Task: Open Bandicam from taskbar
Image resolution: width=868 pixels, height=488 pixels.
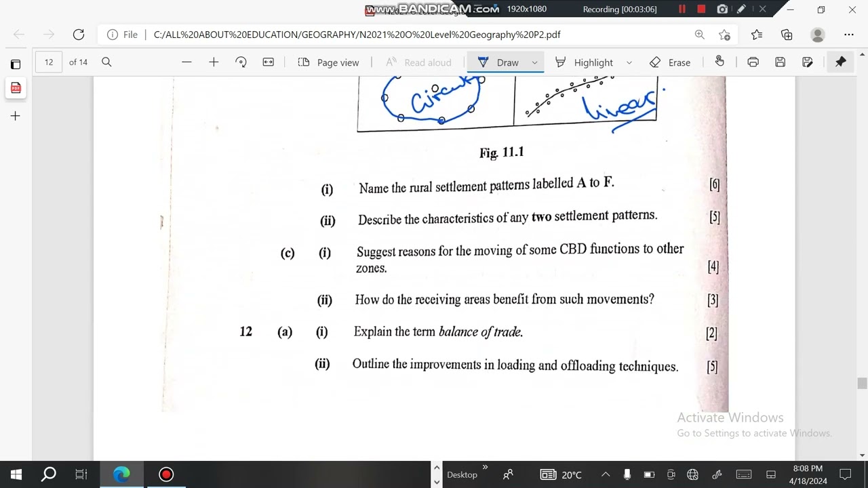Action: (x=166, y=474)
